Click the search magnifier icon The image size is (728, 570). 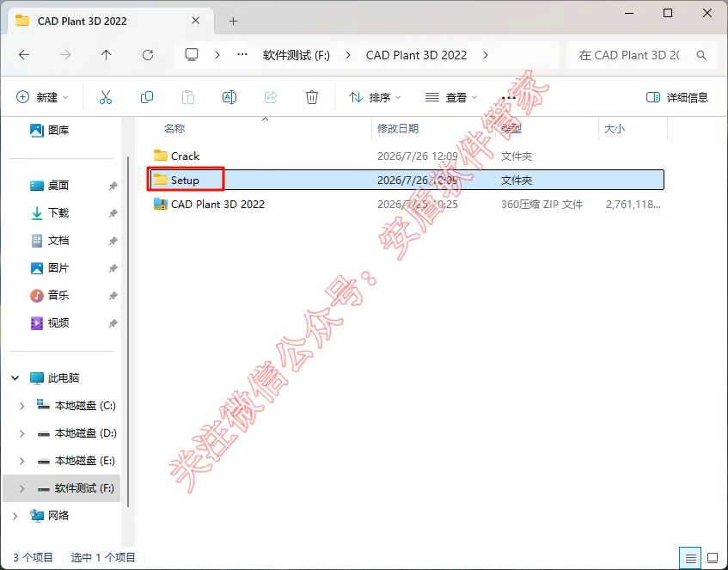click(701, 55)
